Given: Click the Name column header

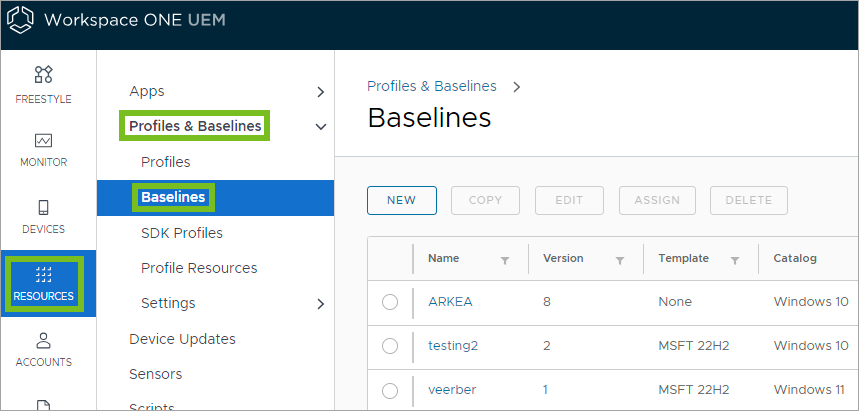Looking at the screenshot, I should 444,258.
